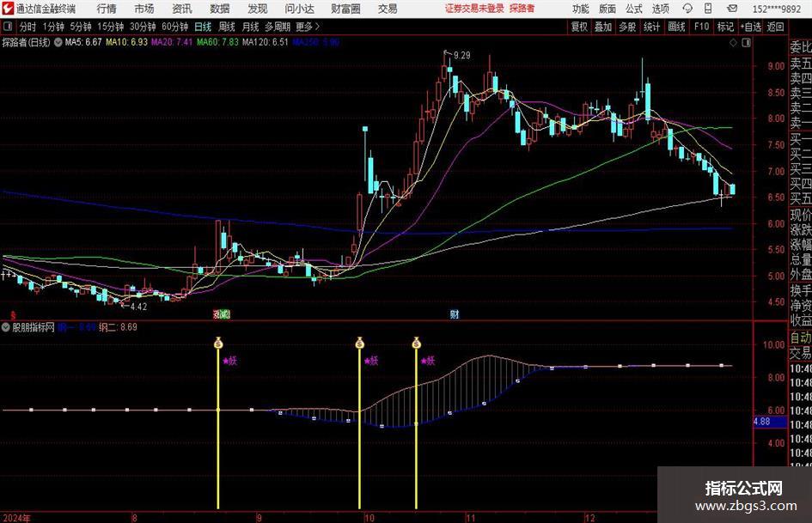The image size is (812, 523).
Task: Expand dropdown arrow next to 股朋指标网 indicator
Action: point(6,327)
